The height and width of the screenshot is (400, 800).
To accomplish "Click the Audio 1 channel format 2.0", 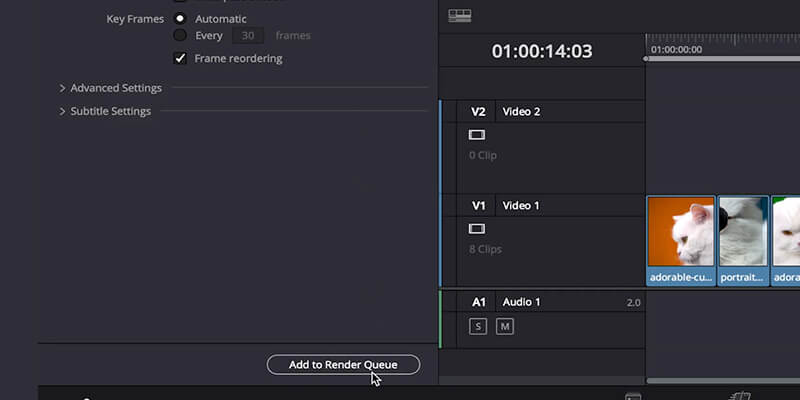I will coord(633,303).
